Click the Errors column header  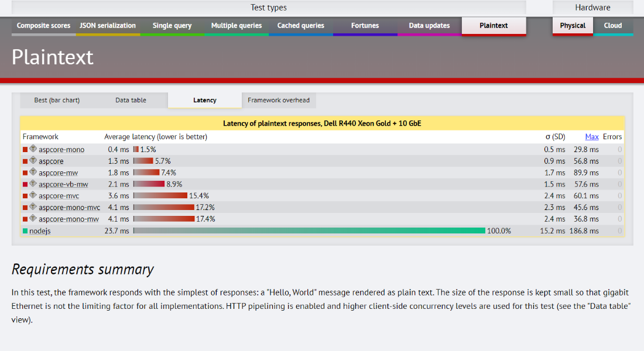(612, 137)
